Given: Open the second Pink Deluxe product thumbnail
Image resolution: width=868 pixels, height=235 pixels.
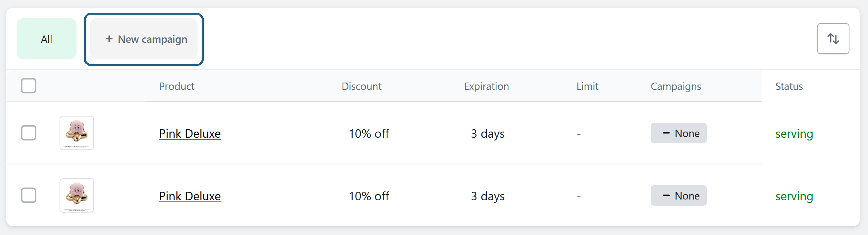Looking at the screenshot, I should [77, 196].
